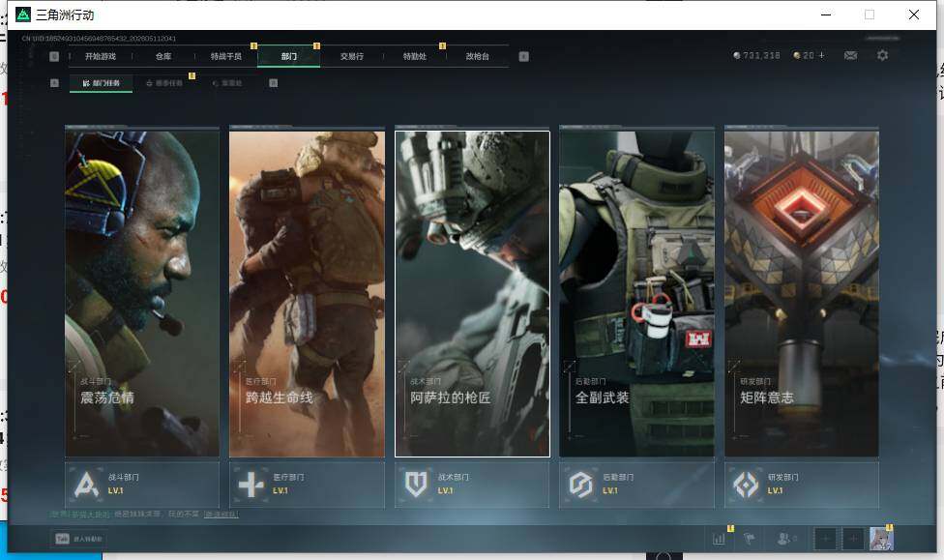Viewport: 944px width, 560px height.
Task: Click the second empty squad slot plus
Action: (x=853, y=539)
